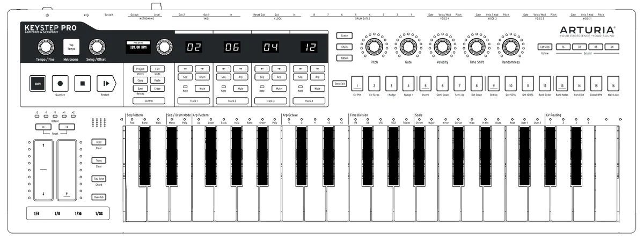The image size is (644, 240).
Task: Click the Exit button
Action: [x=157, y=69]
